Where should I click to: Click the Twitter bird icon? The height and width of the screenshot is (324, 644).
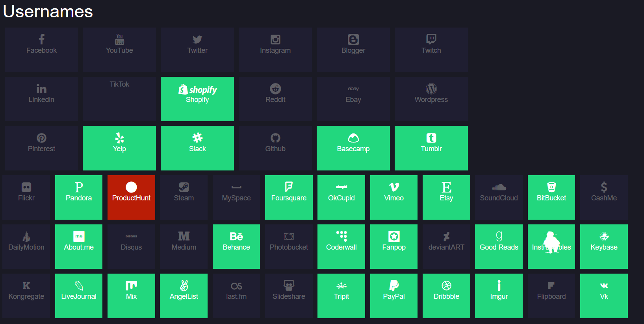coord(197,39)
